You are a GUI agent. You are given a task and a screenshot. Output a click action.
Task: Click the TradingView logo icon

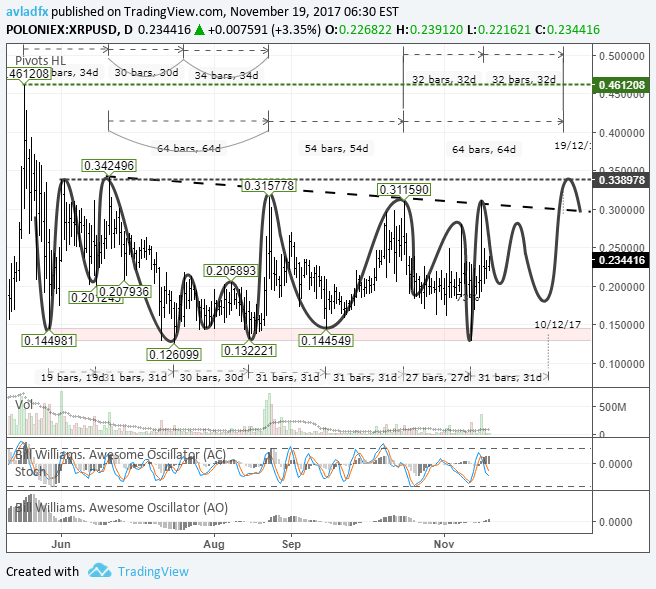point(100,571)
